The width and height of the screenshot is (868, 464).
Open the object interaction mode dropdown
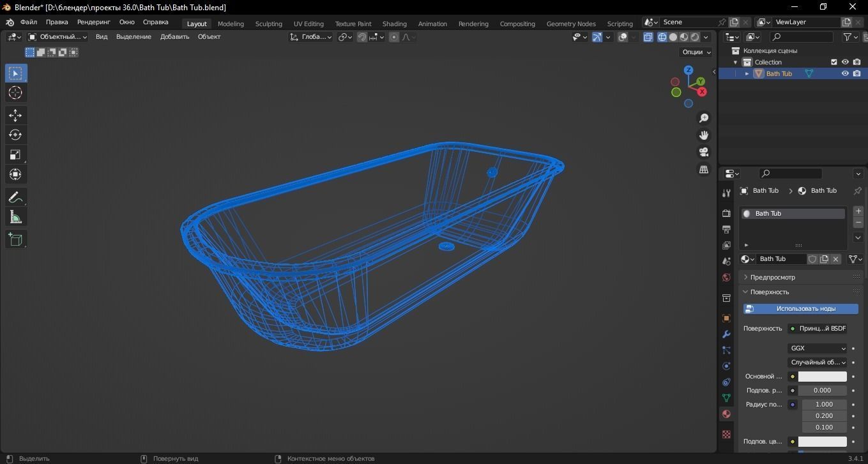[x=57, y=37]
